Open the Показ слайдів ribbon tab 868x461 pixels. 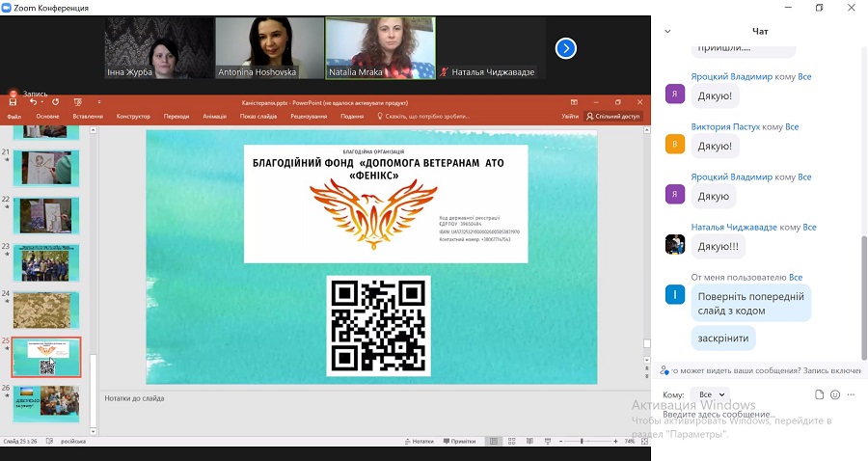tap(258, 117)
